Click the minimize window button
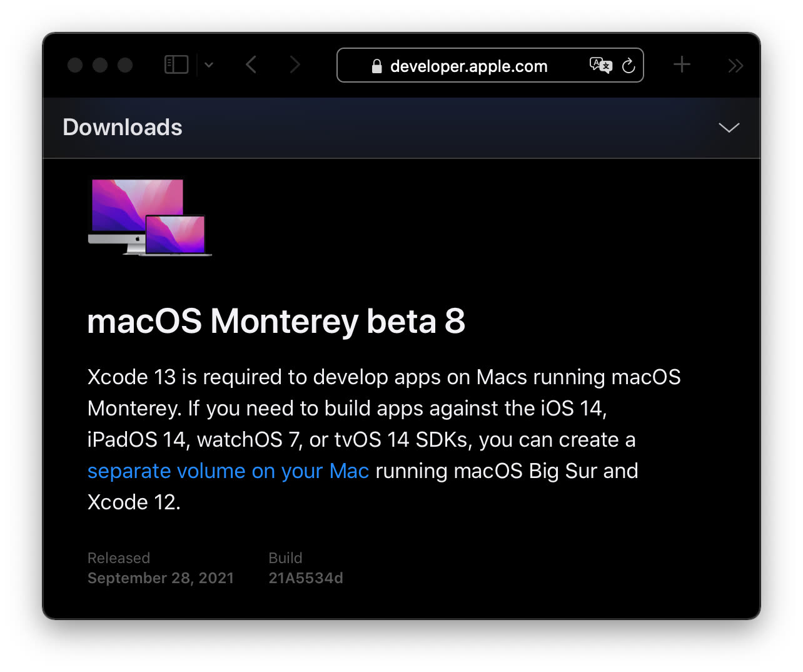Viewport: 803px width, 672px height. click(100, 65)
